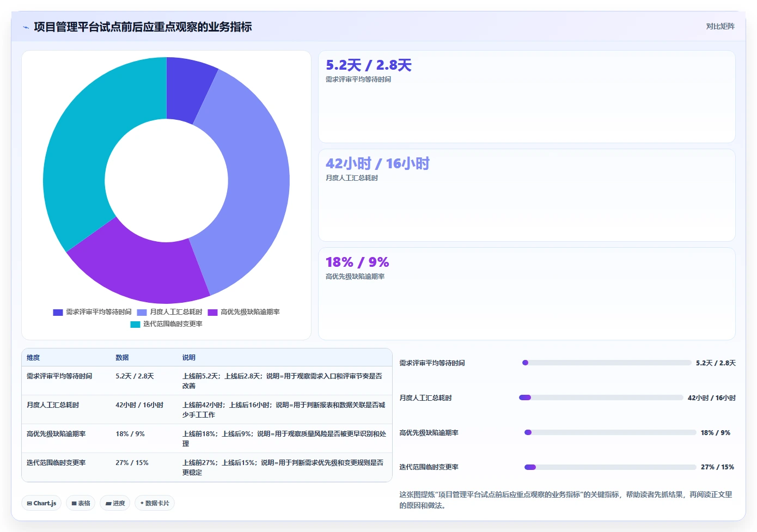Click progress value 18% / 9%
Screen dimensions: 757x532
click(x=716, y=433)
